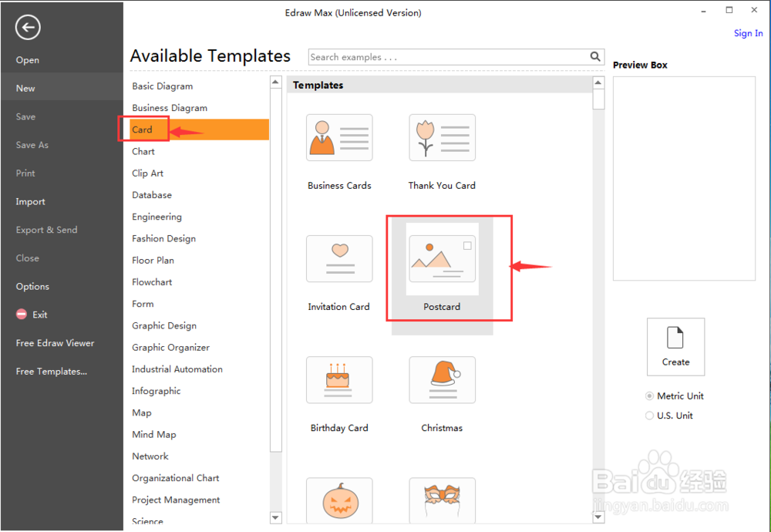Open the Import menu item
Image resolution: width=771 pixels, height=532 pixels.
[30, 201]
